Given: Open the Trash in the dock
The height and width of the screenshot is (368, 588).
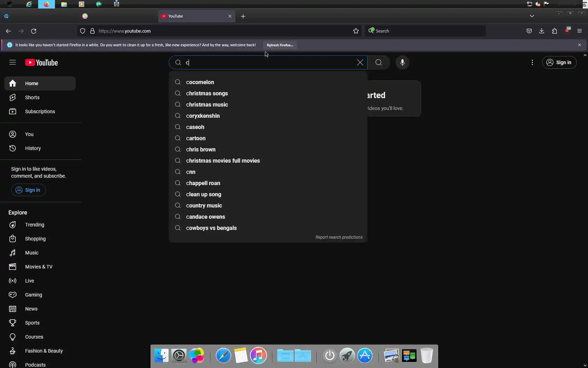Looking at the screenshot, I should (x=427, y=356).
